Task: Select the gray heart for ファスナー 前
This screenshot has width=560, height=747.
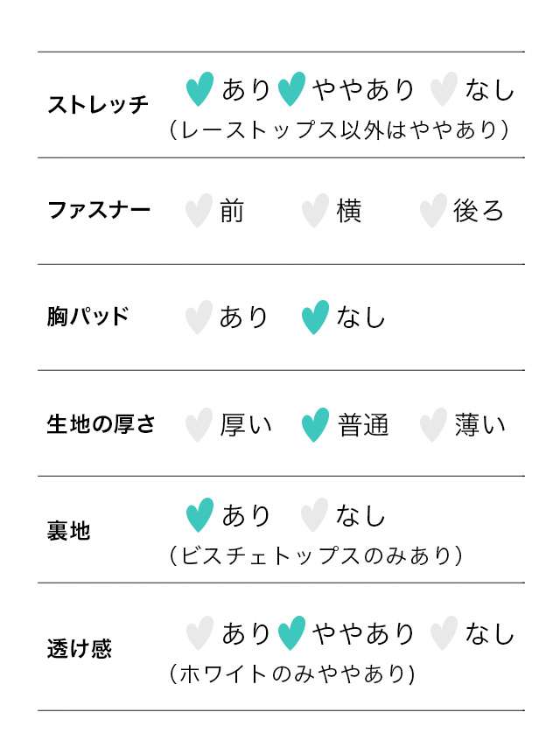Action: click(199, 211)
